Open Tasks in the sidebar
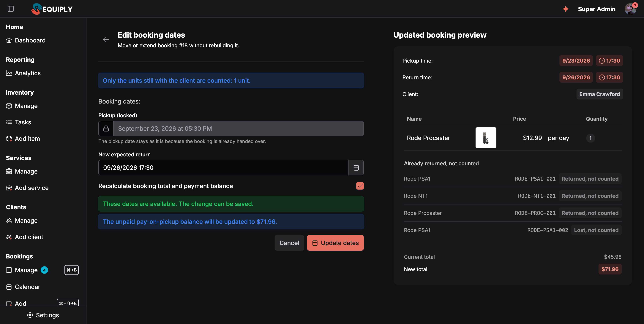Image resolution: width=644 pixels, height=324 pixels. tap(18, 122)
